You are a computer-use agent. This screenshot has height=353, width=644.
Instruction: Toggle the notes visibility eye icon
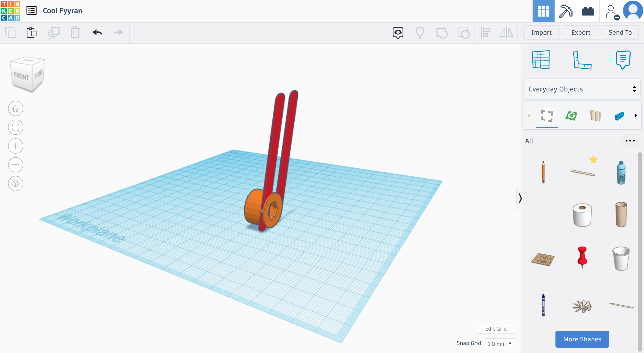[398, 32]
